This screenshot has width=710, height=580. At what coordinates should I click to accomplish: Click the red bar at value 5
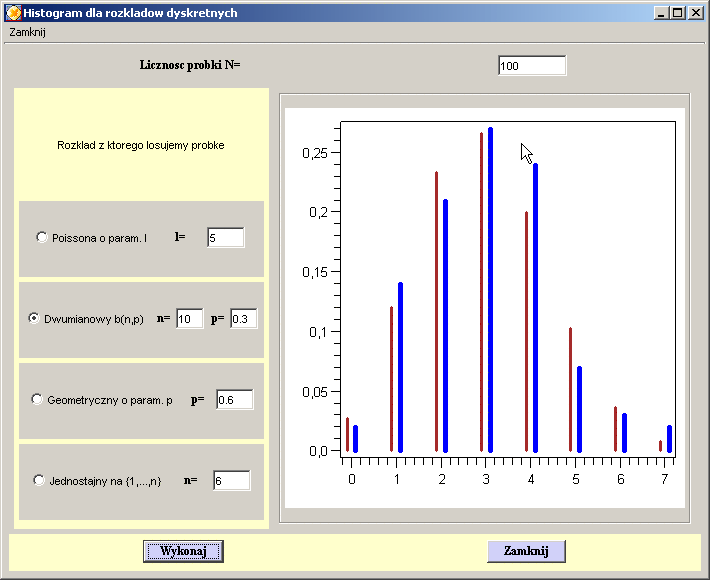coord(570,390)
